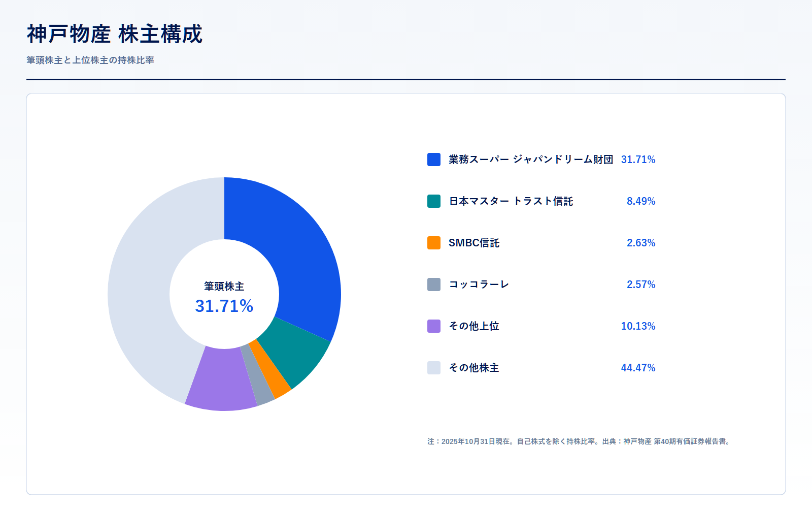Select the その他株主 legend label
Screen dimensions: 812x508
[x=474, y=368]
